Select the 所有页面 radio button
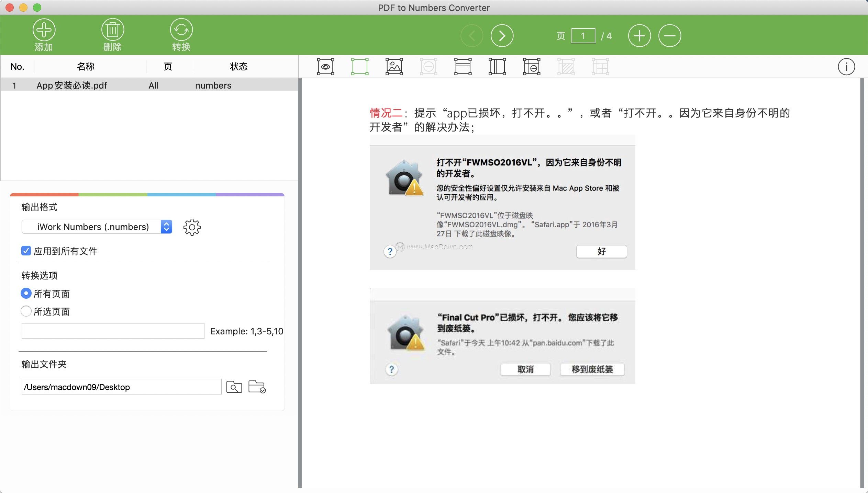Screen dimensions: 868x493 26,293
